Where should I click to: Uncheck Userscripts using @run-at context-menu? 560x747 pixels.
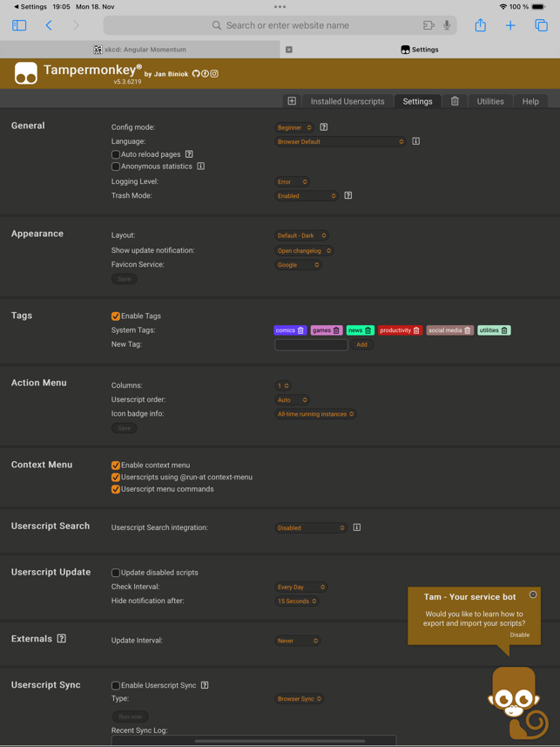[x=115, y=477]
